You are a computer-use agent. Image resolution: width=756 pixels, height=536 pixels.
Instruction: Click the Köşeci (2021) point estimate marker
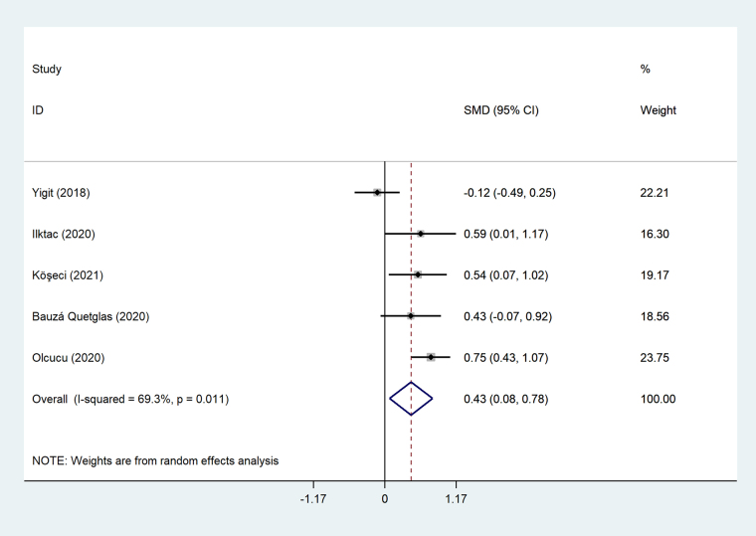click(418, 274)
